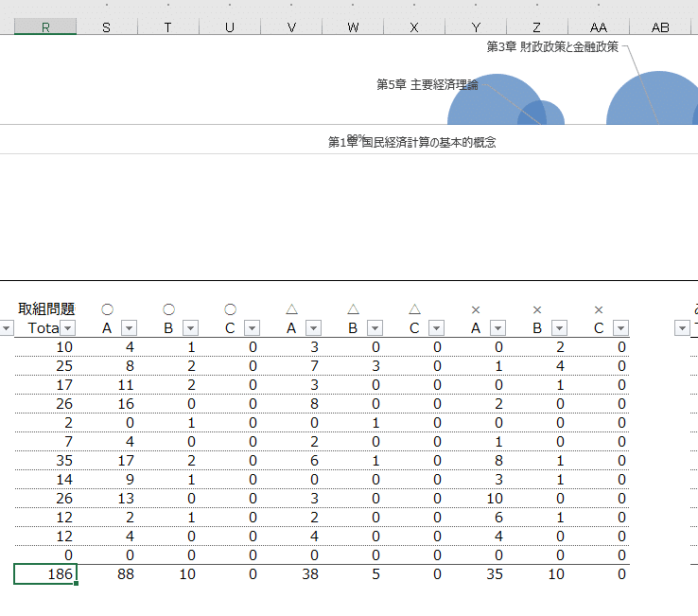Open filter dropdown for × C column

[x=620, y=328]
